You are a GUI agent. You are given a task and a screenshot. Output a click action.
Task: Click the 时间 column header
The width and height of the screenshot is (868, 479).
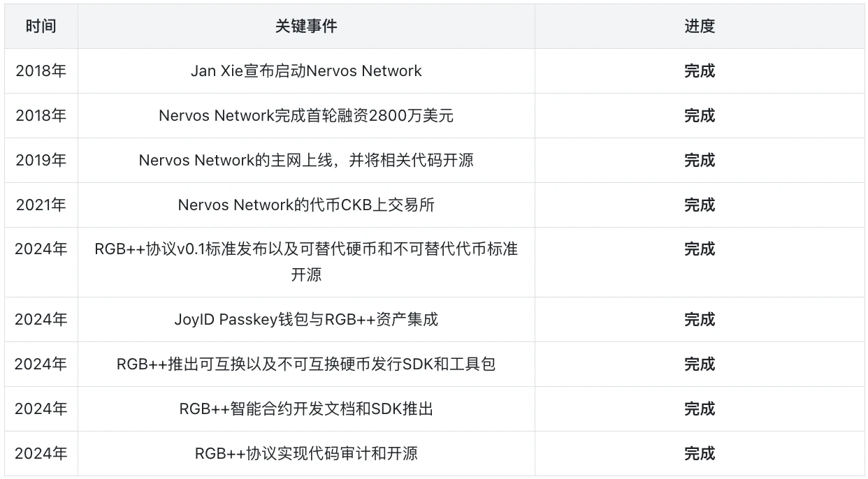click(x=41, y=27)
